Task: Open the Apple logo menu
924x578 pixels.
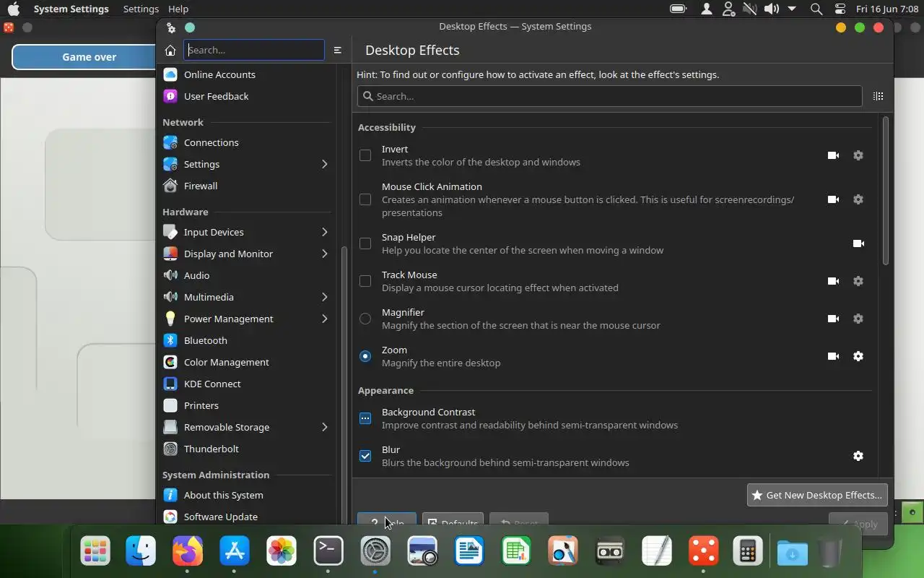Action: [14, 9]
